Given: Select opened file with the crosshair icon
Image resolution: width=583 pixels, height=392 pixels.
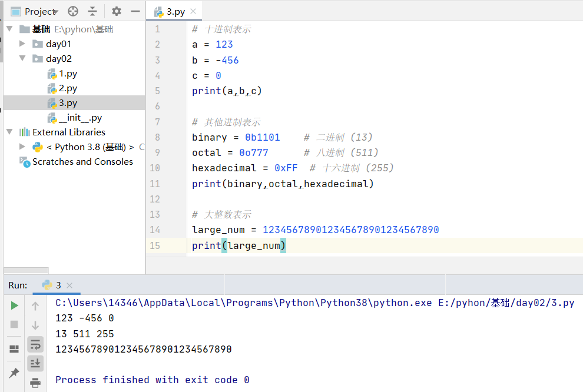Looking at the screenshot, I should [72, 11].
